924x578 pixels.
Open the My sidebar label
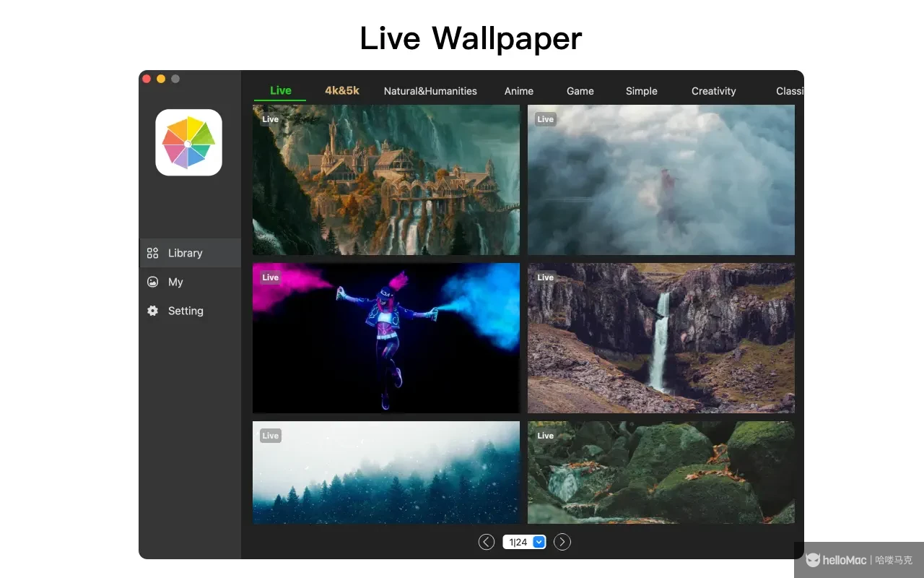175,282
